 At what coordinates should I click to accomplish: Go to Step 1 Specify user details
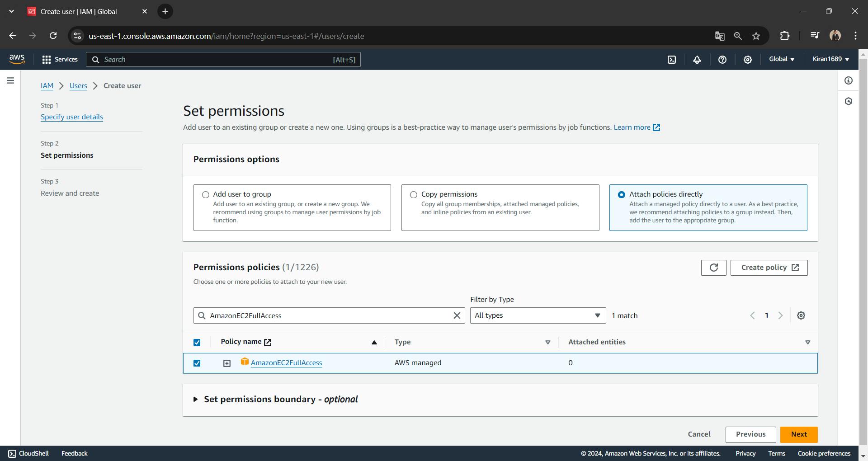pyautogui.click(x=72, y=117)
